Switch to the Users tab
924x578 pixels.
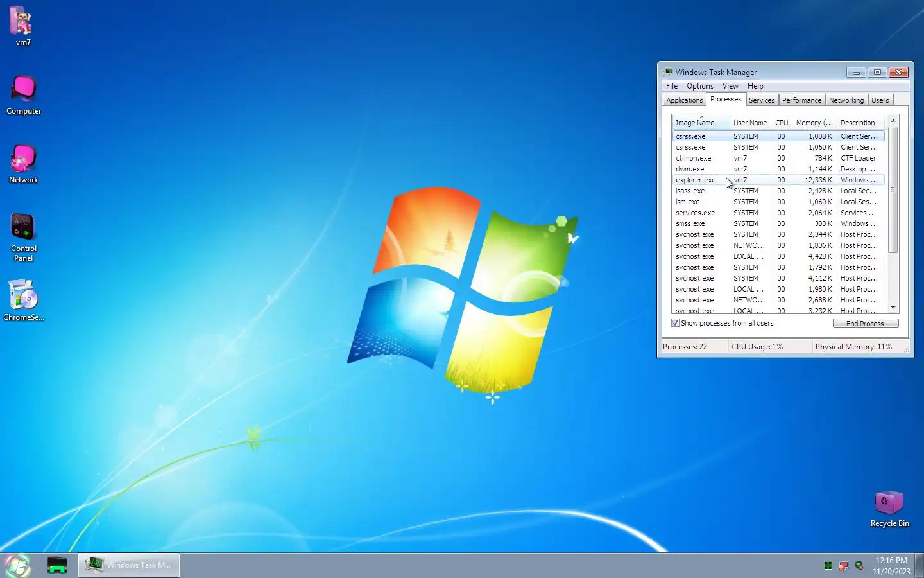tap(880, 100)
